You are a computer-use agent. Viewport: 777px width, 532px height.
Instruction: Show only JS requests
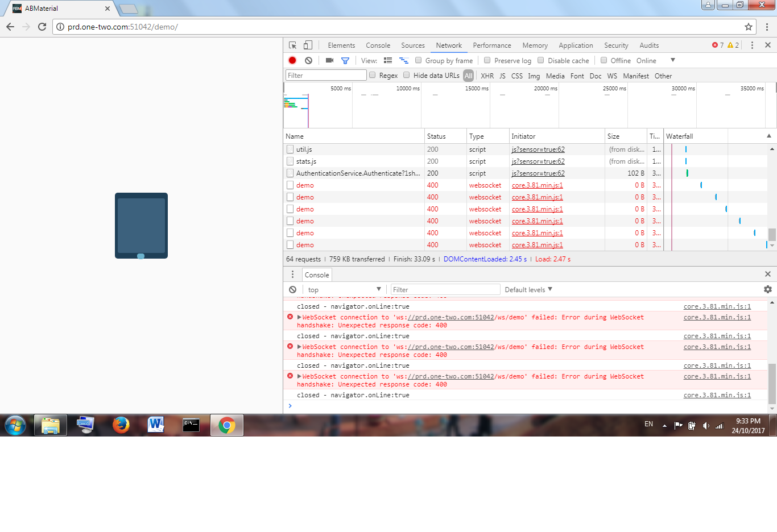tap(502, 76)
